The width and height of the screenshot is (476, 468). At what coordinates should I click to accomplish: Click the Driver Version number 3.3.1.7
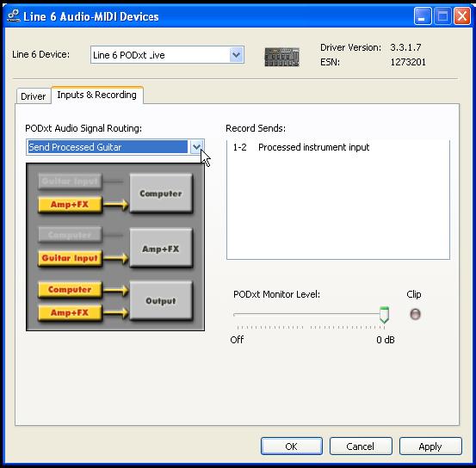click(x=405, y=47)
